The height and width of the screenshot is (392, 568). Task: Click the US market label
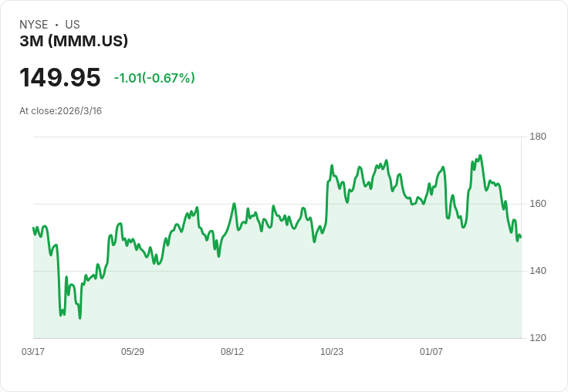73,25
